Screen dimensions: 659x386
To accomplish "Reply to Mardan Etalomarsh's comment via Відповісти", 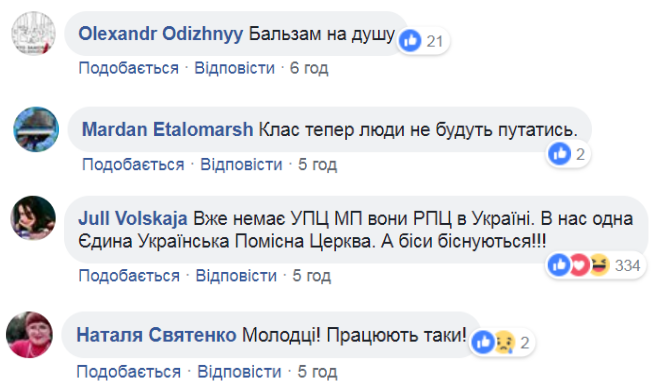I will [241, 164].
